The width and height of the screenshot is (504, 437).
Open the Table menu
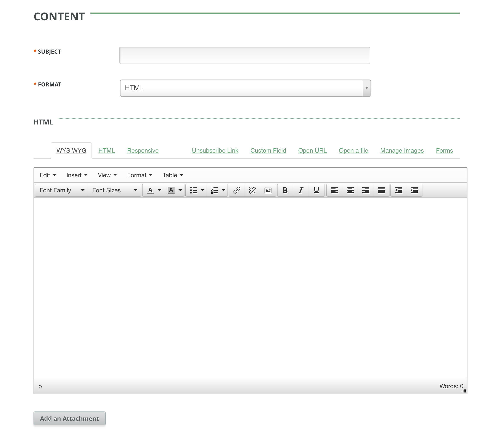coord(172,175)
